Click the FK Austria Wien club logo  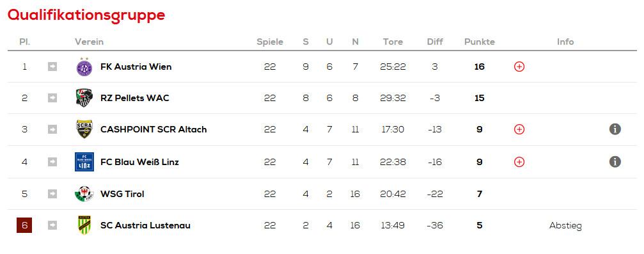84,67
